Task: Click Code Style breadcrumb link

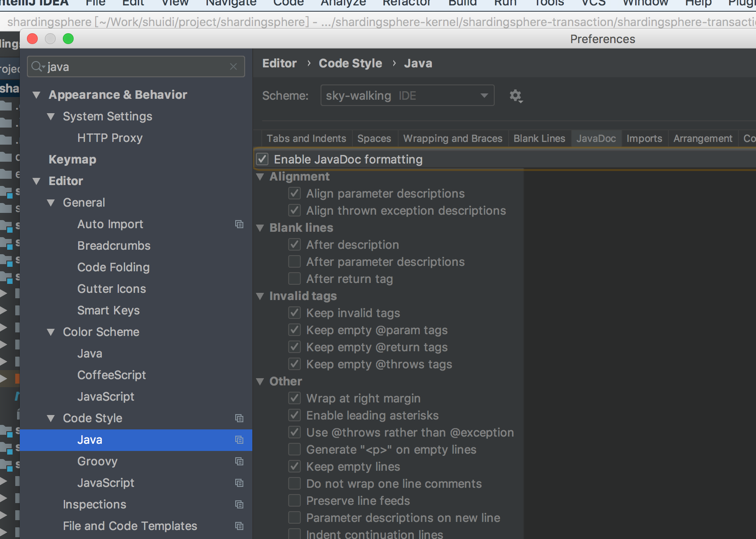Action: 351,63
